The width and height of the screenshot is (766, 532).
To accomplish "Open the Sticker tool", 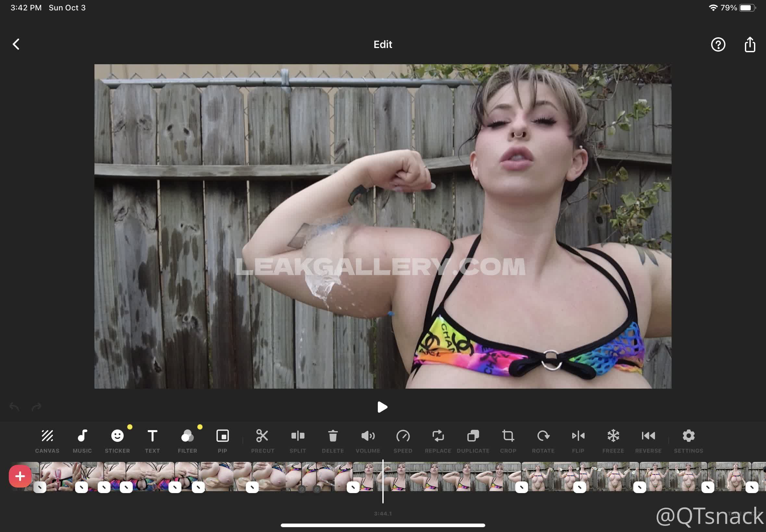I will point(117,441).
